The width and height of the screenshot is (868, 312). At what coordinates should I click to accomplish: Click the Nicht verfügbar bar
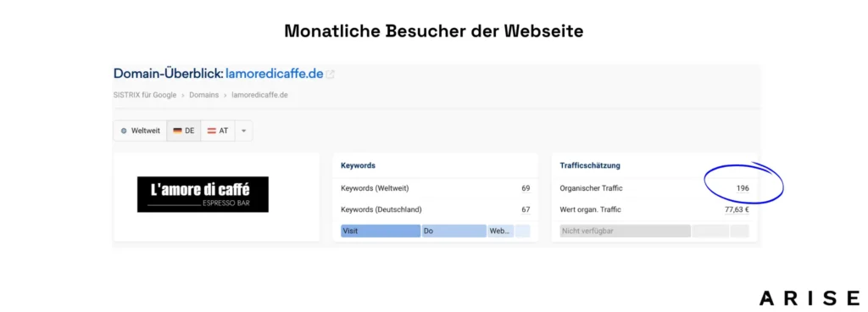pos(625,231)
